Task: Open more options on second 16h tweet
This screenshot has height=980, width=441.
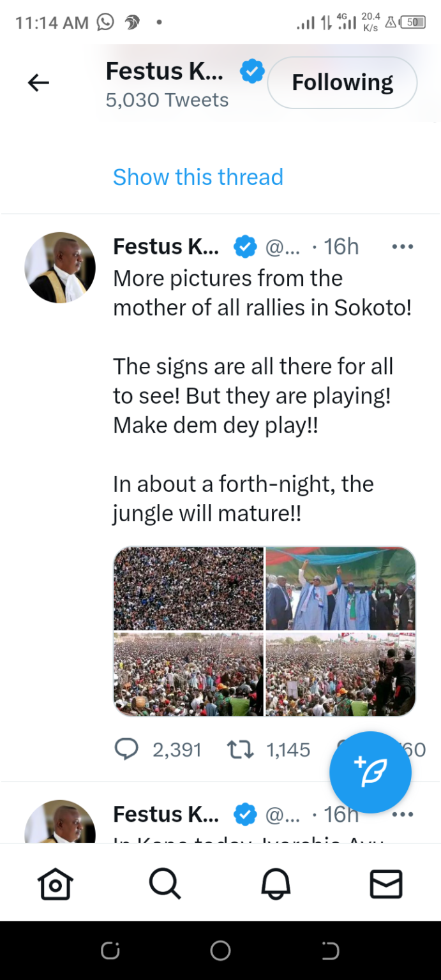Action: [402, 814]
